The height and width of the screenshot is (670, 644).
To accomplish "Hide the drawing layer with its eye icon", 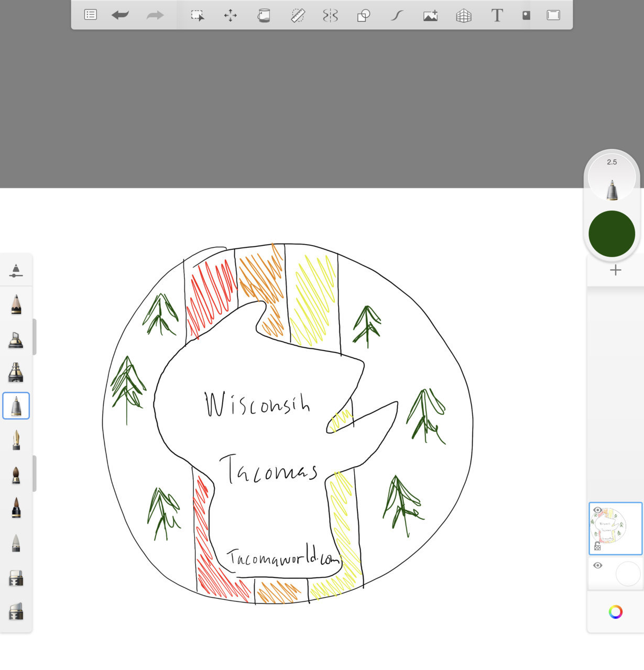I will [597, 510].
